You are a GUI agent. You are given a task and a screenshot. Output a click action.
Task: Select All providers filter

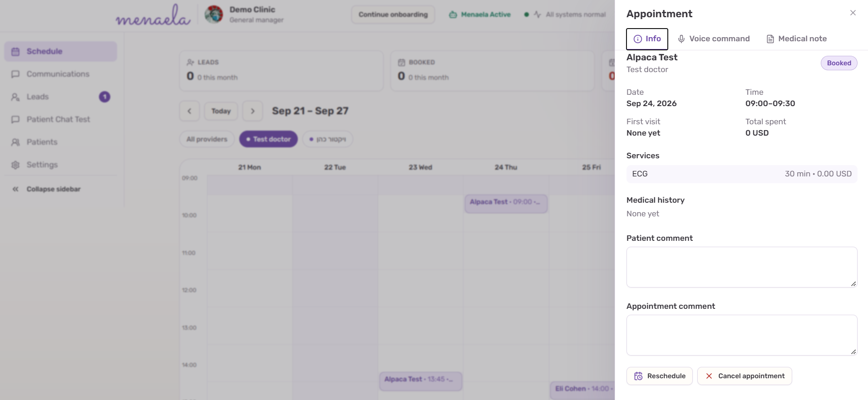click(x=207, y=139)
